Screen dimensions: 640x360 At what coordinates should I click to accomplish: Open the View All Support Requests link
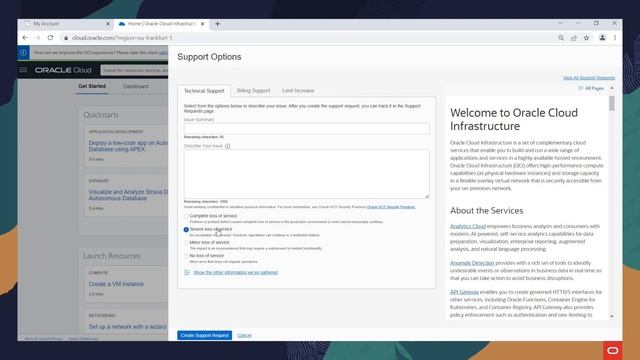tap(589, 78)
